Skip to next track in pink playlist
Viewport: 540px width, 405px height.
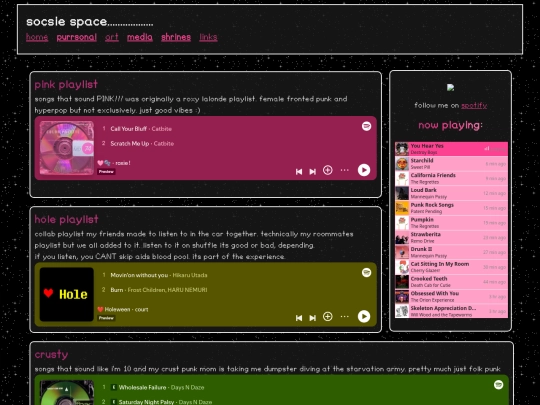(312, 171)
